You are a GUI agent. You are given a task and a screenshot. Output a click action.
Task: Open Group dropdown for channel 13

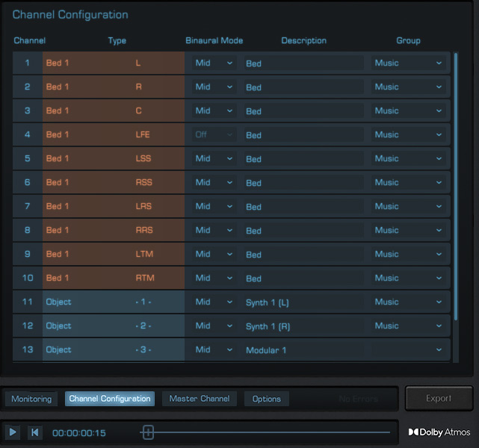coord(409,350)
